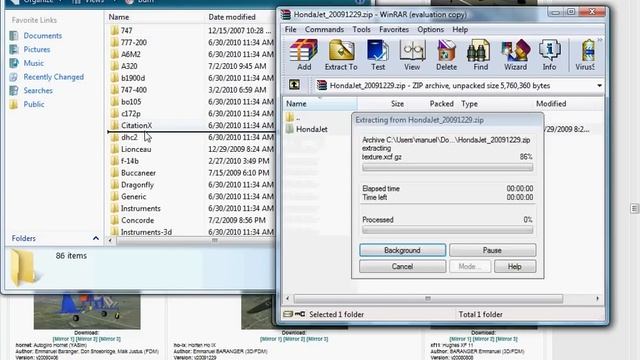
Task: Click the Help button in extraction dialog
Action: [x=515, y=267]
